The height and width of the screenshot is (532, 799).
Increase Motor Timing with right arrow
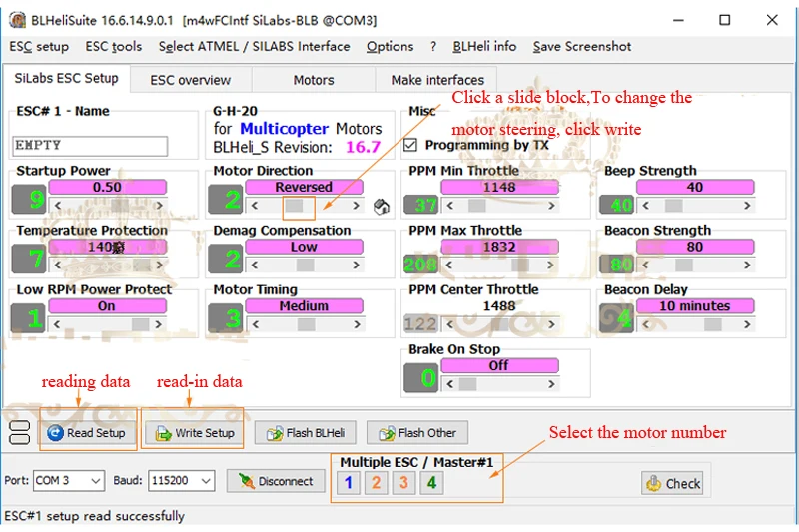[x=357, y=324]
